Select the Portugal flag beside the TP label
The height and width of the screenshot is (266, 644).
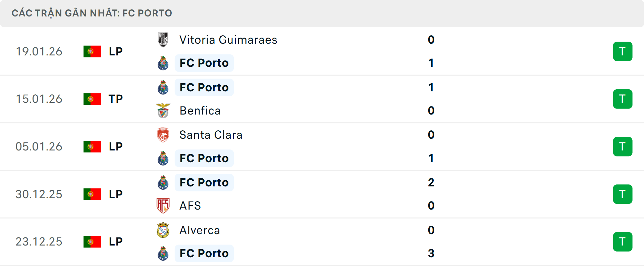click(x=92, y=99)
